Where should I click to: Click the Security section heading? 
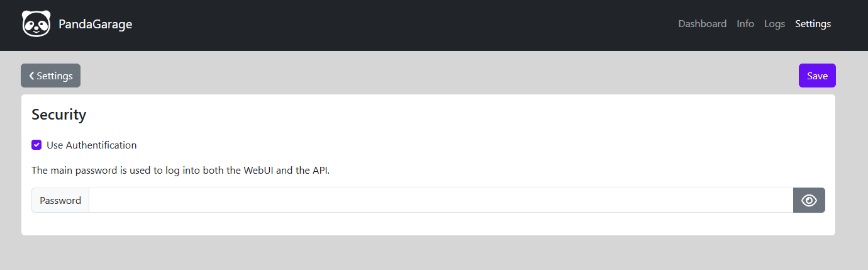58,115
